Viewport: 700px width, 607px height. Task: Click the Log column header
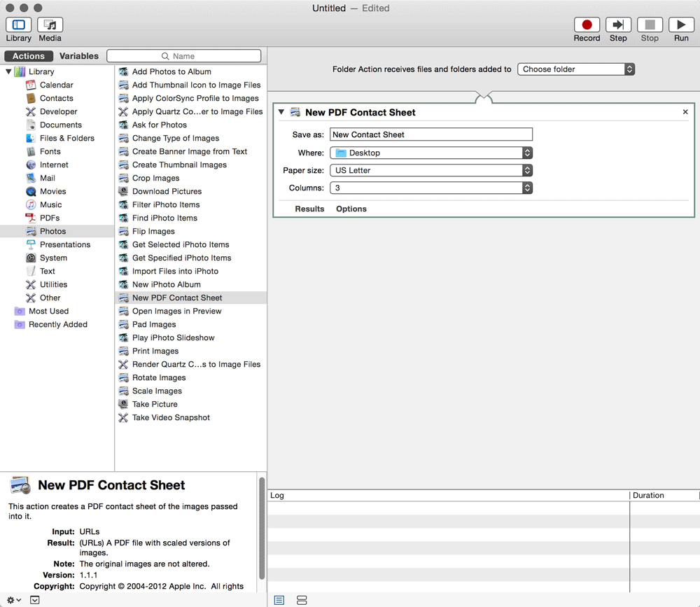click(448, 496)
